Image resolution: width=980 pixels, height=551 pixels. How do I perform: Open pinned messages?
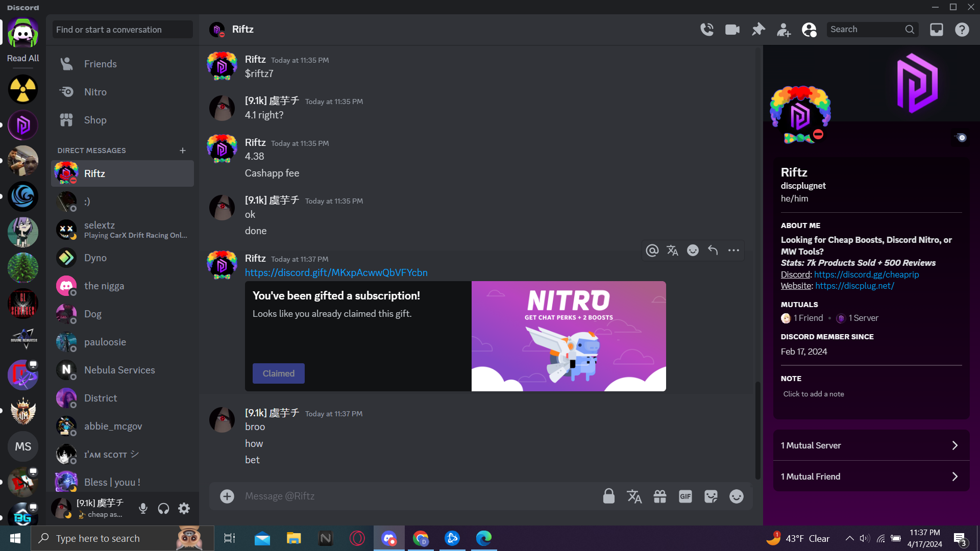point(758,30)
